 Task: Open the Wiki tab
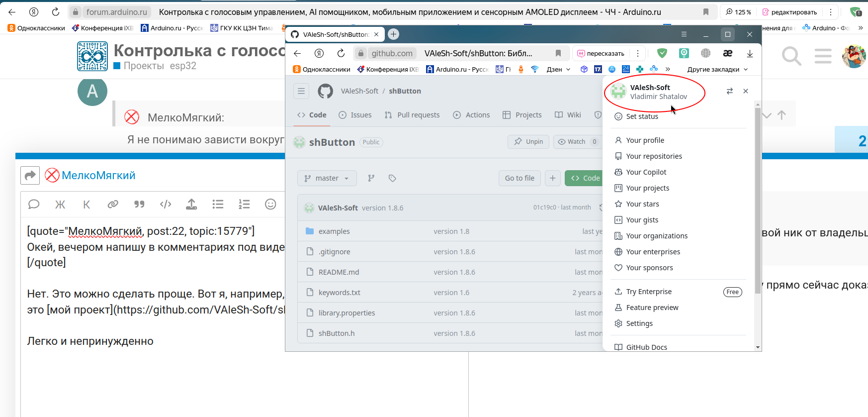(568, 115)
